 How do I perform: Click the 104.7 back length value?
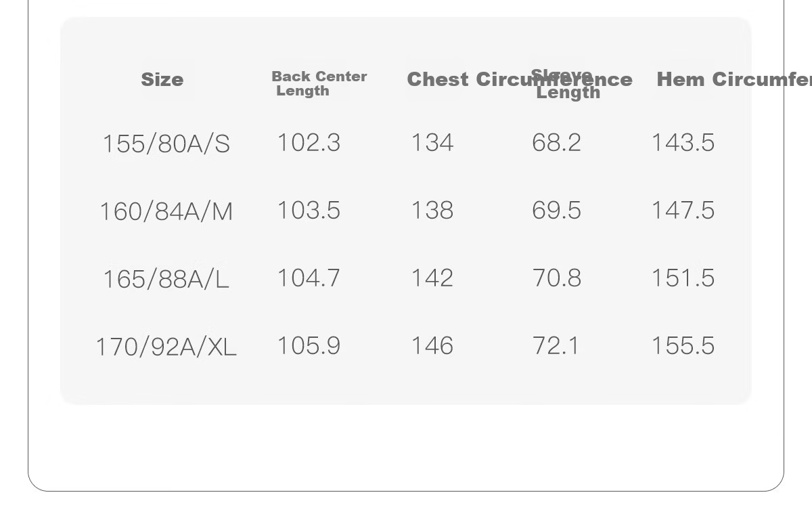[x=309, y=278]
